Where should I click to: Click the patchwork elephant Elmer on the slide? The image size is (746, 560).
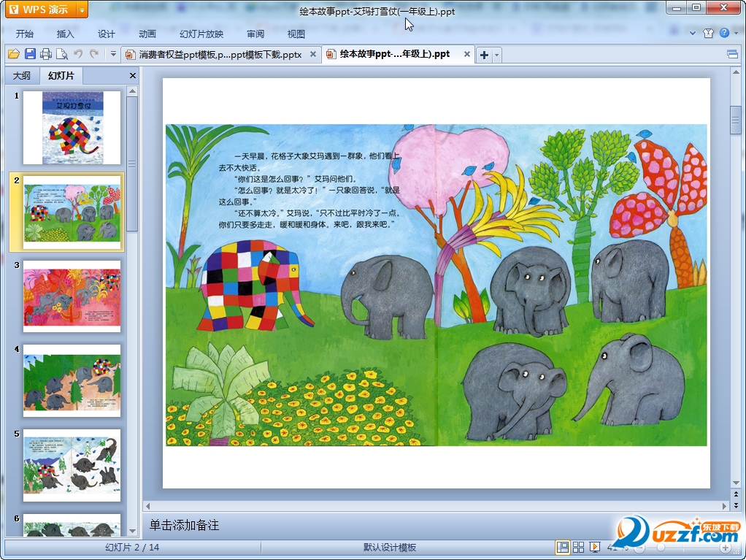(x=256, y=285)
